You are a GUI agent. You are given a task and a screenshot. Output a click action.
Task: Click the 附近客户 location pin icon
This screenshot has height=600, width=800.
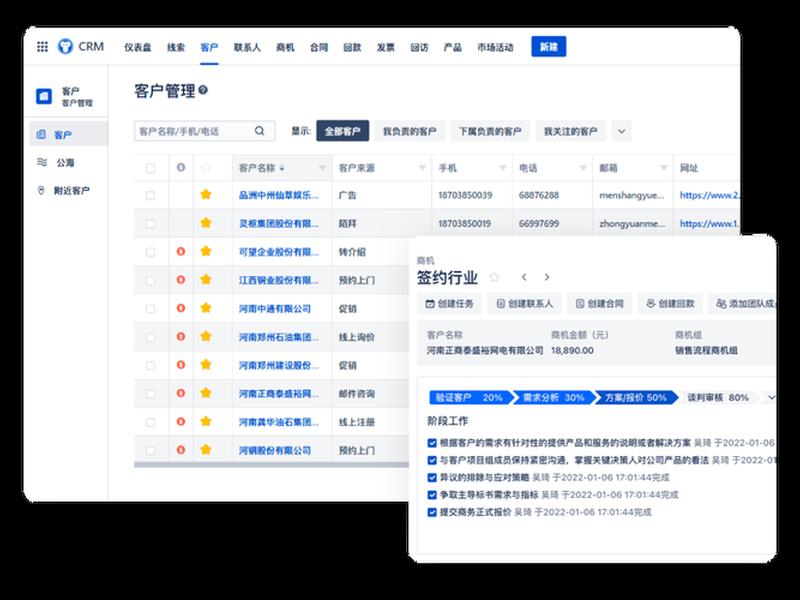41,190
